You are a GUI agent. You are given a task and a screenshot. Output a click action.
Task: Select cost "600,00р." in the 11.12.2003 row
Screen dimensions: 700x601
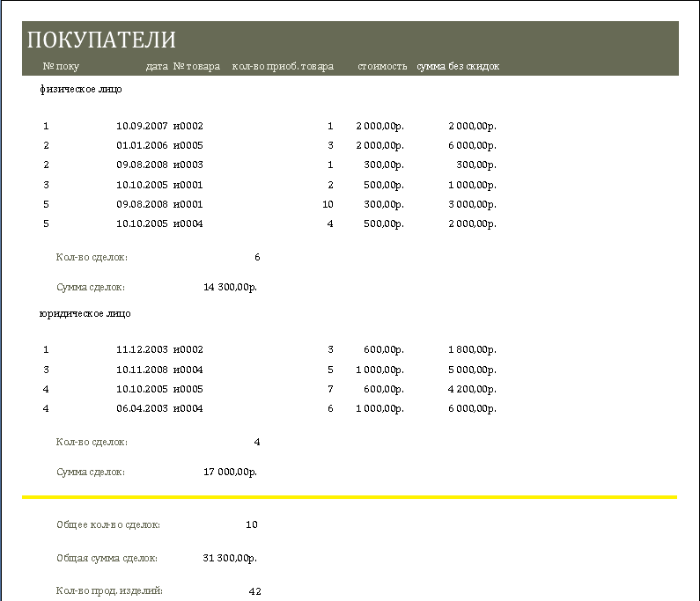[x=384, y=350]
